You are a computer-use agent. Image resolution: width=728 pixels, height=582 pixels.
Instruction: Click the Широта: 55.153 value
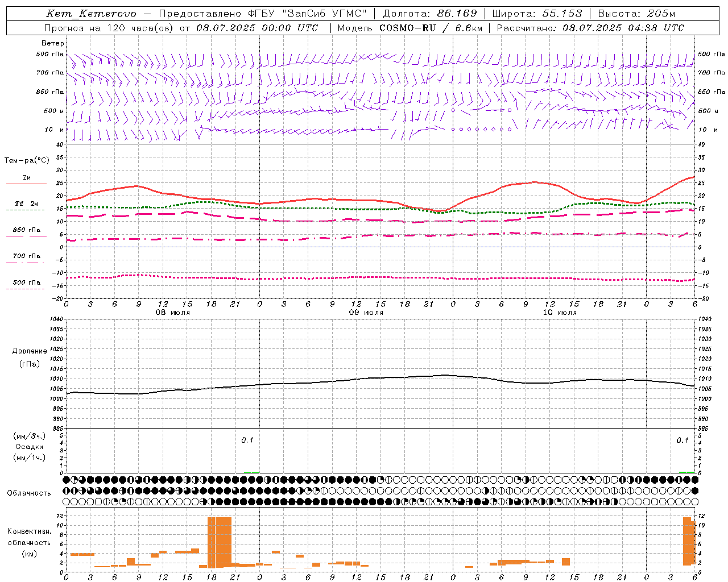click(537, 14)
